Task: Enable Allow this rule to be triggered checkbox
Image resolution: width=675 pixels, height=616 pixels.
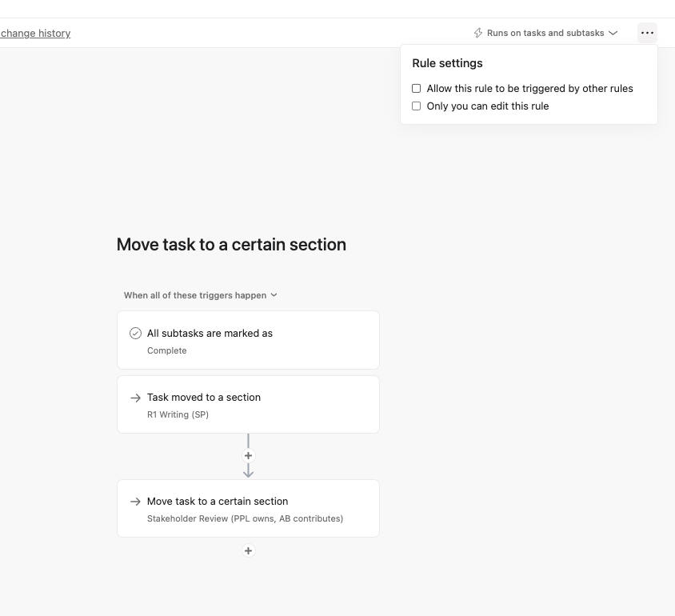Action: pos(416,88)
